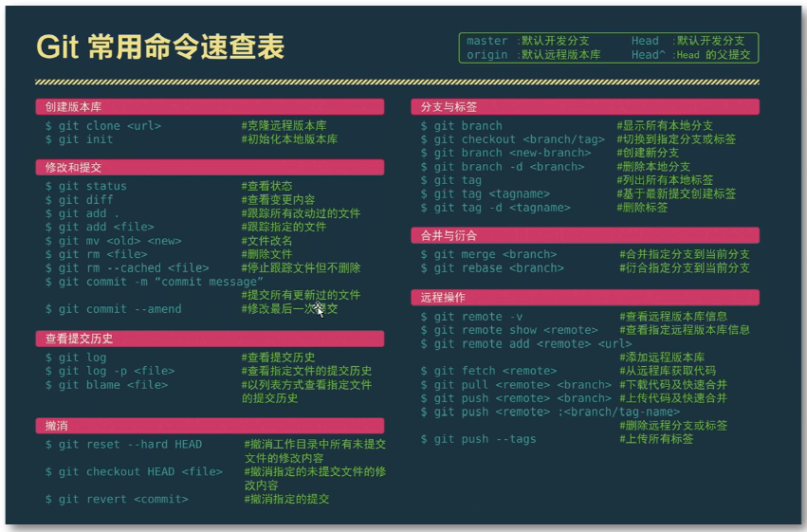Click the 'git add .' command
Image resolution: width=807 pixels, height=532 pixels.
[x=83, y=213]
